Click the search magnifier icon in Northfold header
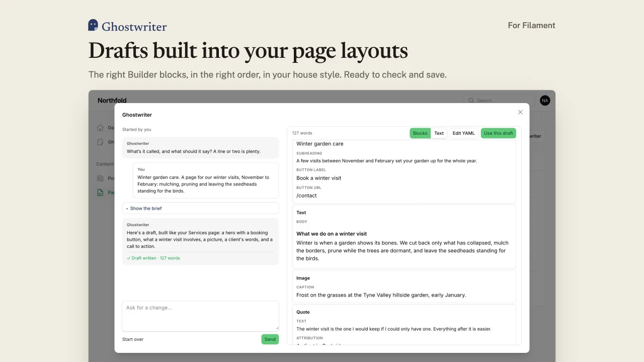 pos(471,101)
